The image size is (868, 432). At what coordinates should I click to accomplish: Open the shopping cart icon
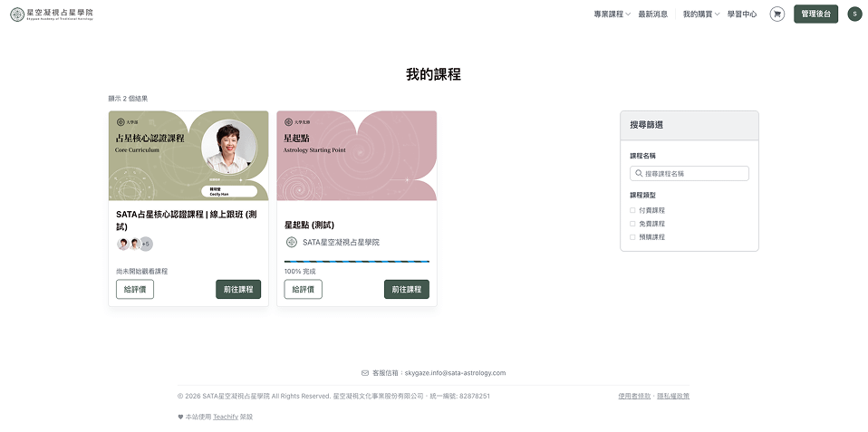coord(776,14)
